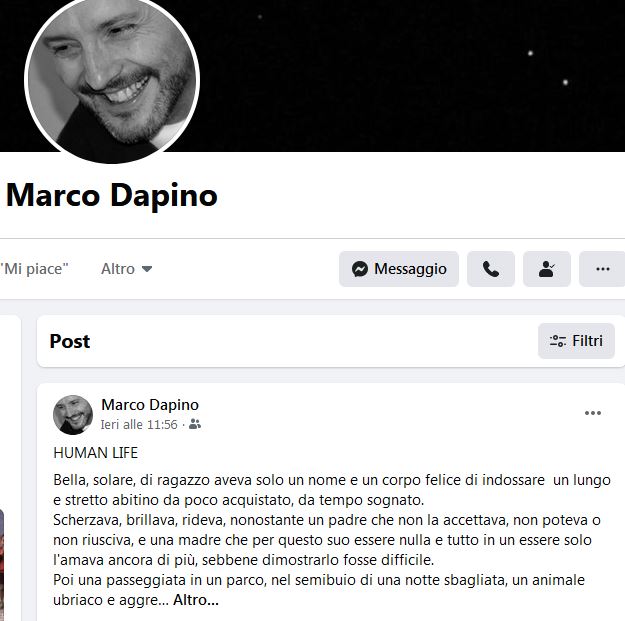The height and width of the screenshot is (621, 625).
Task: Open the Altro profile menu
Action: click(126, 269)
